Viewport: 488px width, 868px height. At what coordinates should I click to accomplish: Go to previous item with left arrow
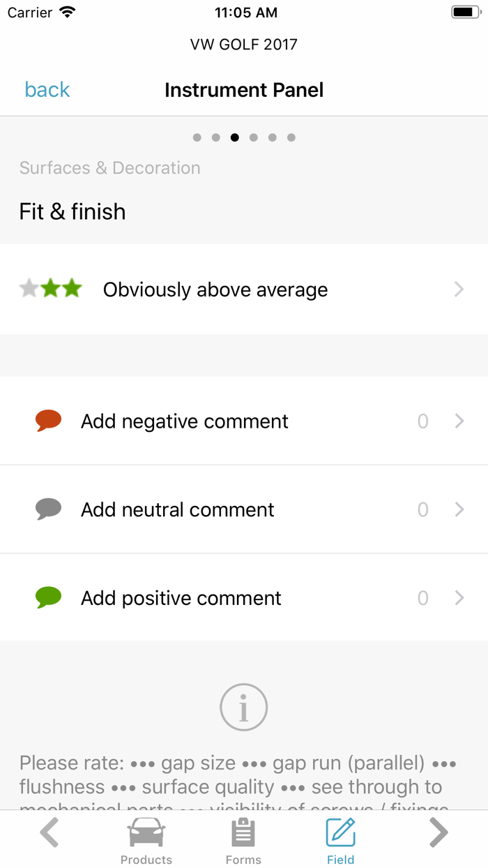point(49,832)
